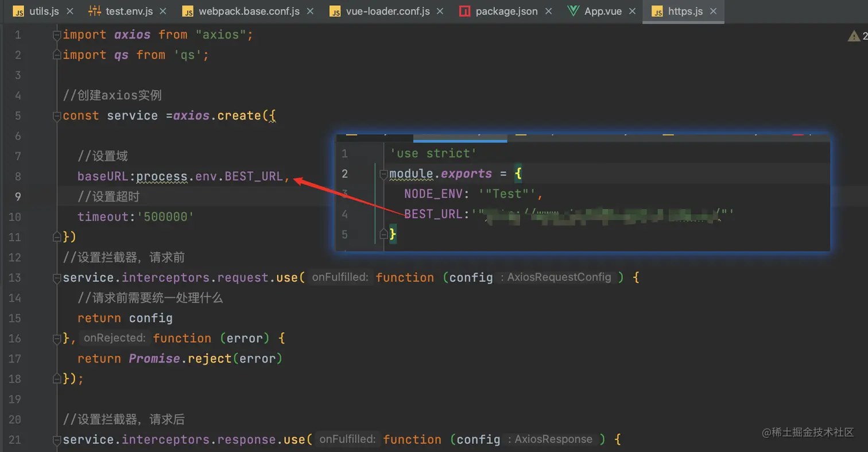Switch to the test.env.js tab
This screenshot has height=452, width=868.
[129, 11]
